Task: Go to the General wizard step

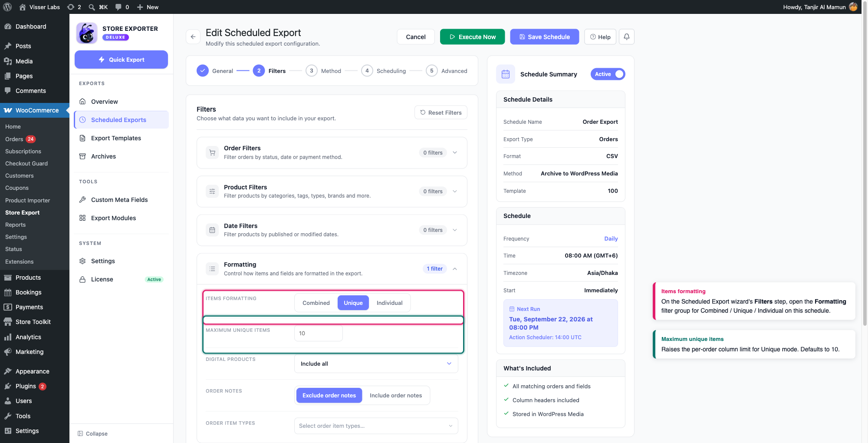Action: (215, 71)
